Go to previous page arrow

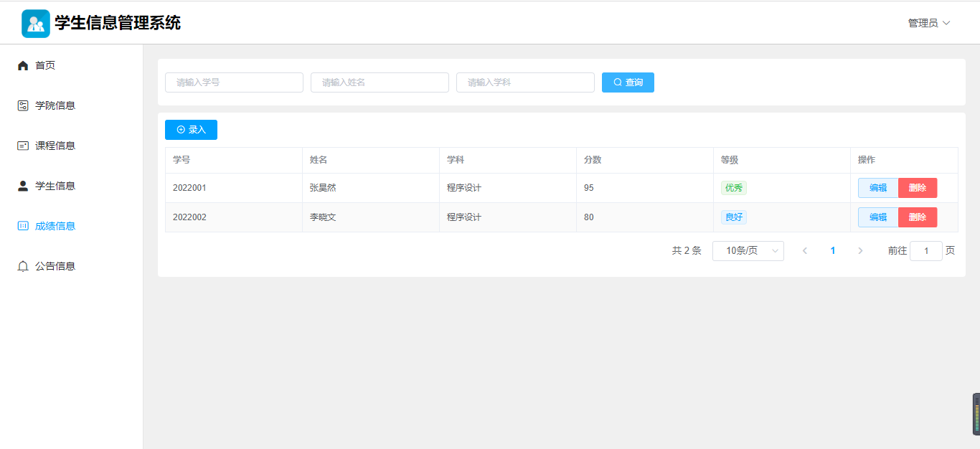click(805, 251)
